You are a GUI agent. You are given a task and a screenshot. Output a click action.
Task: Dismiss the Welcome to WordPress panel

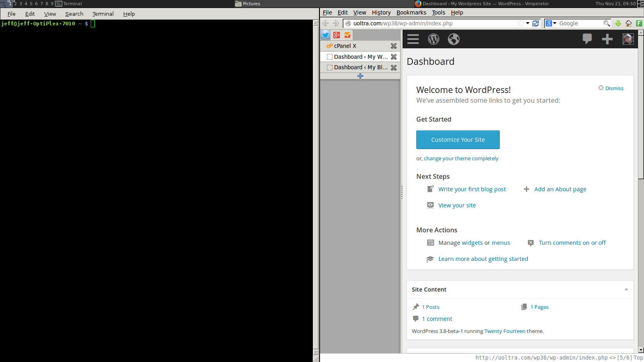click(x=611, y=88)
